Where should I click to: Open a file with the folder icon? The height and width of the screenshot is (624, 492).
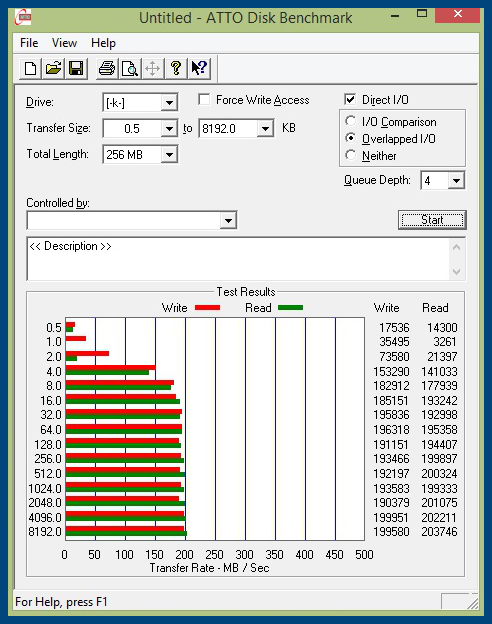tap(53, 68)
